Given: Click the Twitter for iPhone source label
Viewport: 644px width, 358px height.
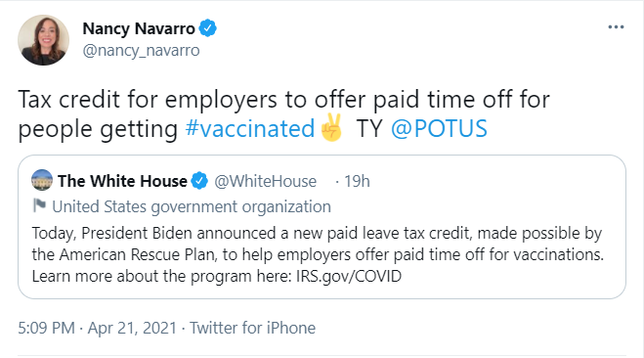Looking at the screenshot, I should [252, 328].
